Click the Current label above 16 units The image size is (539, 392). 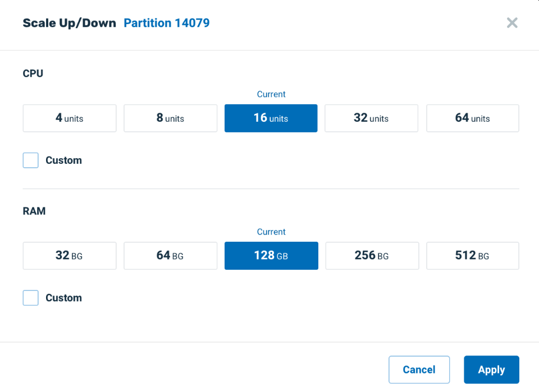[271, 94]
